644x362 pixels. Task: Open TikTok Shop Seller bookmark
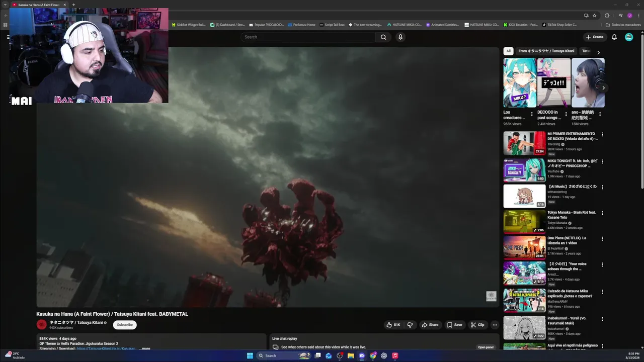[559, 25]
